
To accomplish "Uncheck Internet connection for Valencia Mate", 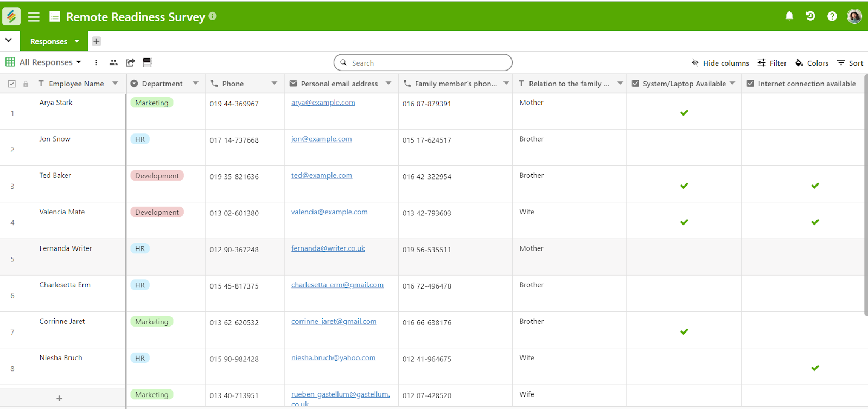I will (x=815, y=222).
